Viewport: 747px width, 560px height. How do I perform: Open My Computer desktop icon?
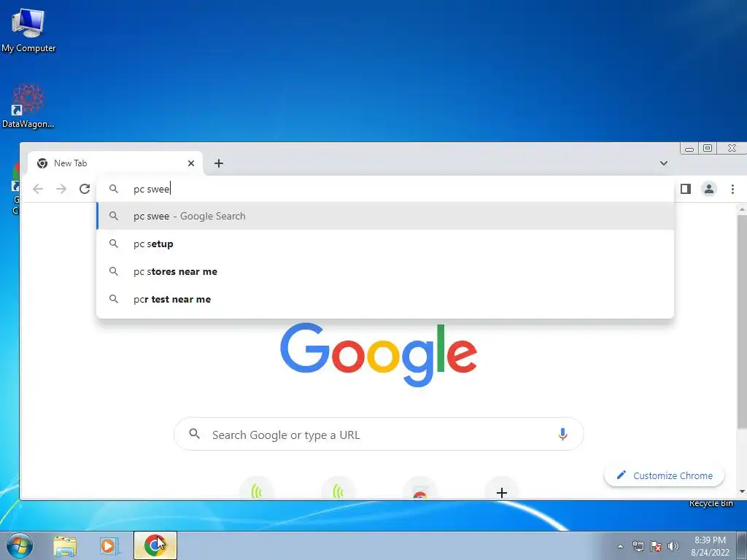(x=28, y=31)
